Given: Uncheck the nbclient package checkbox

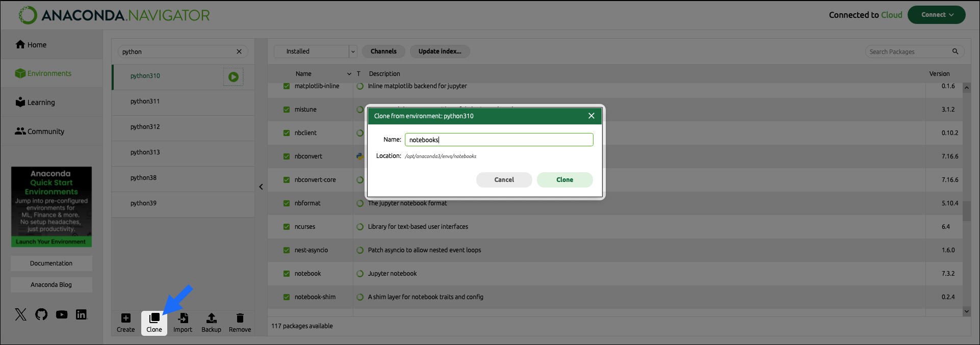Looking at the screenshot, I should click(287, 133).
